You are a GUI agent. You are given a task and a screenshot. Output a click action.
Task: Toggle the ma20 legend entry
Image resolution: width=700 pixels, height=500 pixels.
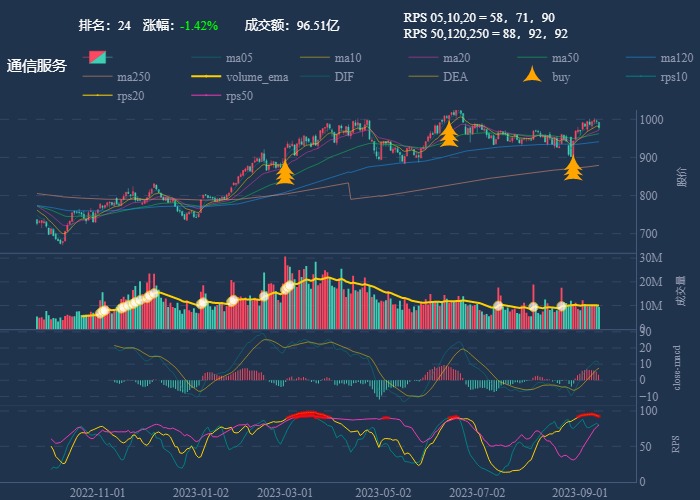point(456,57)
